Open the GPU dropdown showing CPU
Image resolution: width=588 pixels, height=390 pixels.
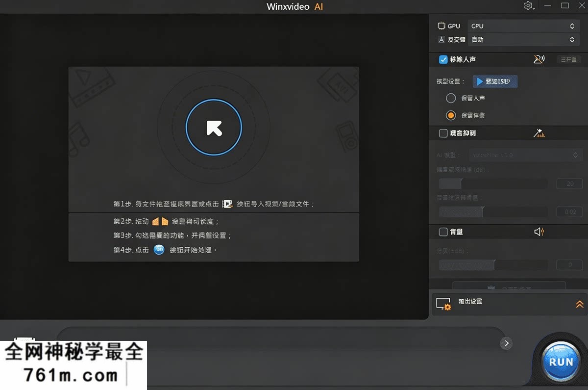523,26
